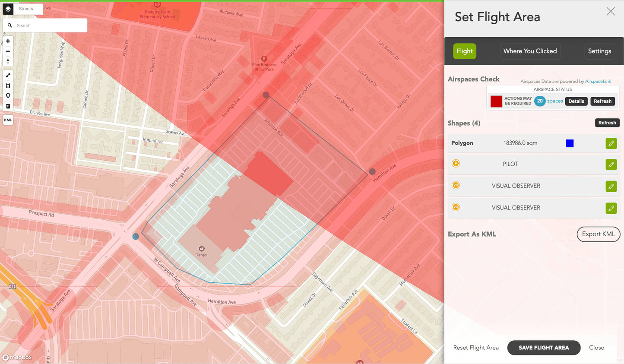The image size is (624, 364).
Task: Click the blue polygon color swatch
Action: tap(570, 143)
